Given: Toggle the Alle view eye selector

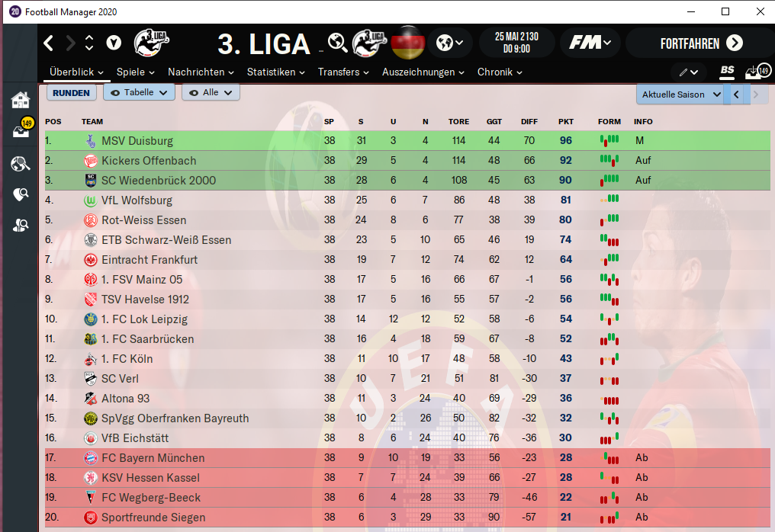Looking at the screenshot, I should [x=211, y=92].
